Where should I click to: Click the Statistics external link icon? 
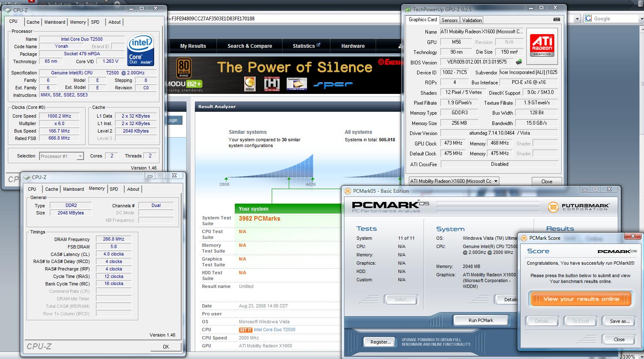[318, 45]
